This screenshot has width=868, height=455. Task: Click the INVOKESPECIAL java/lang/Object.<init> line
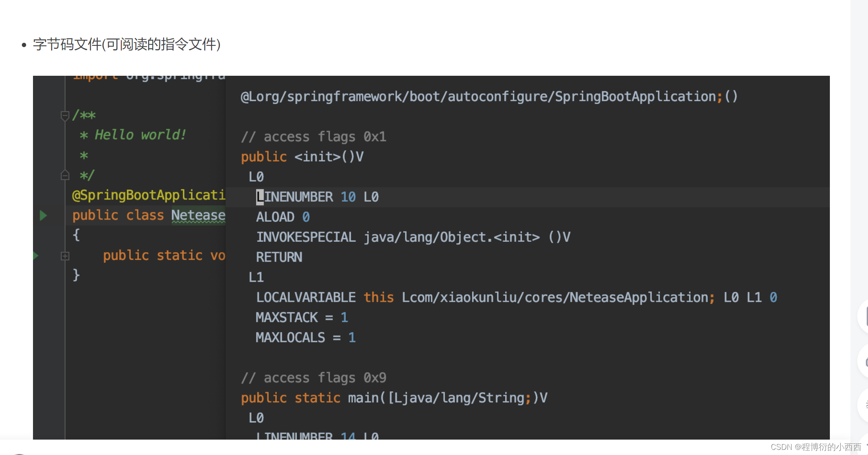click(x=413, y=237)
